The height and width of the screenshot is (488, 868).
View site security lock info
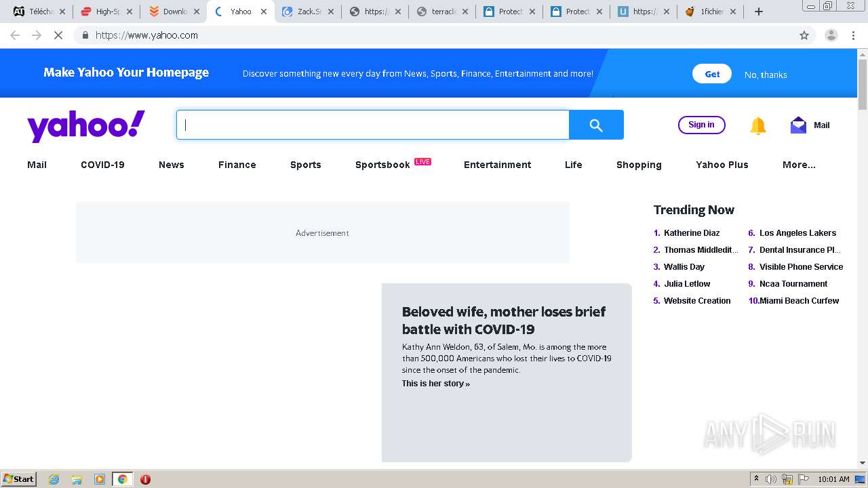(85, 35)
